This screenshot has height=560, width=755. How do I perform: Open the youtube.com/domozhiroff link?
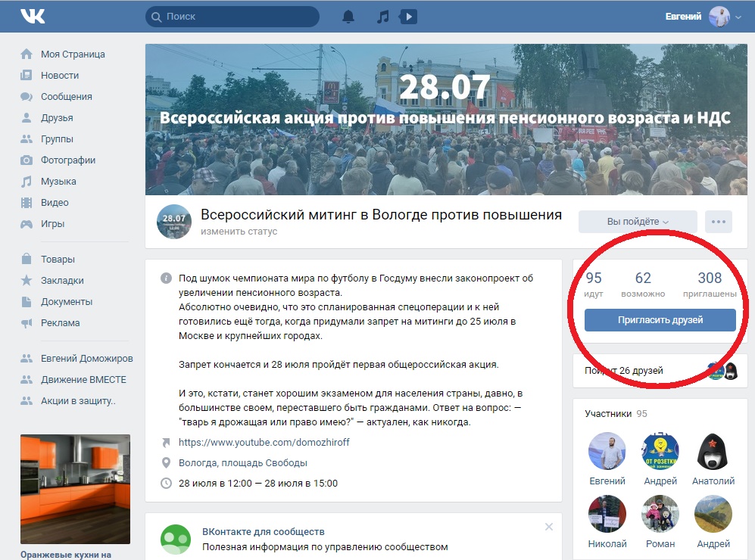pos(264,442)
